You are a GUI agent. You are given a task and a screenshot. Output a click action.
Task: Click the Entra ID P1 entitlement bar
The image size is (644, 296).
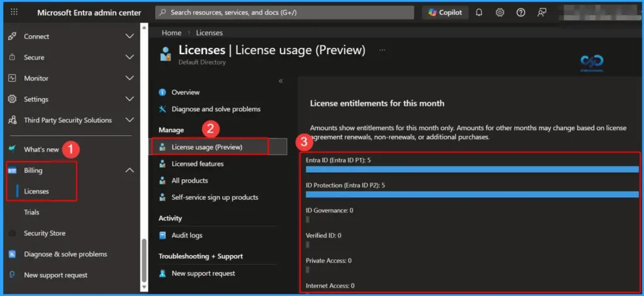(472, 169)
